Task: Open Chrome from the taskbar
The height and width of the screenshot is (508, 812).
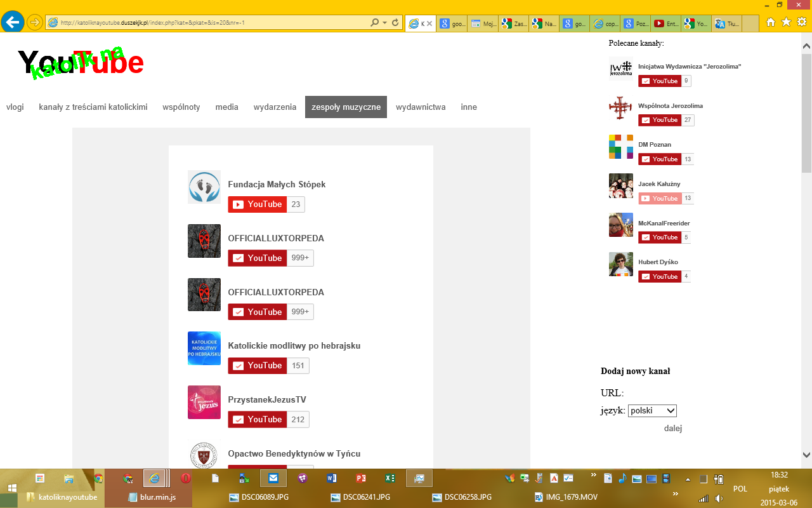Action: [x=98, y=478]
